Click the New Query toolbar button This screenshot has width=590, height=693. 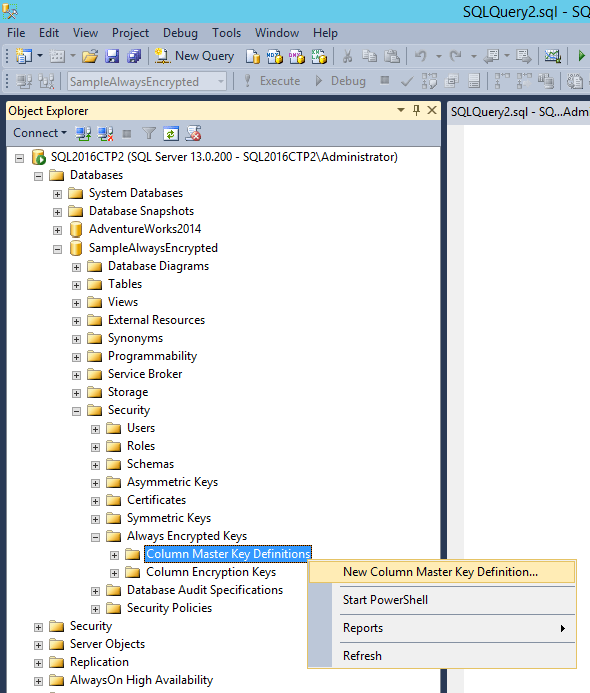(x=194, y=56)
